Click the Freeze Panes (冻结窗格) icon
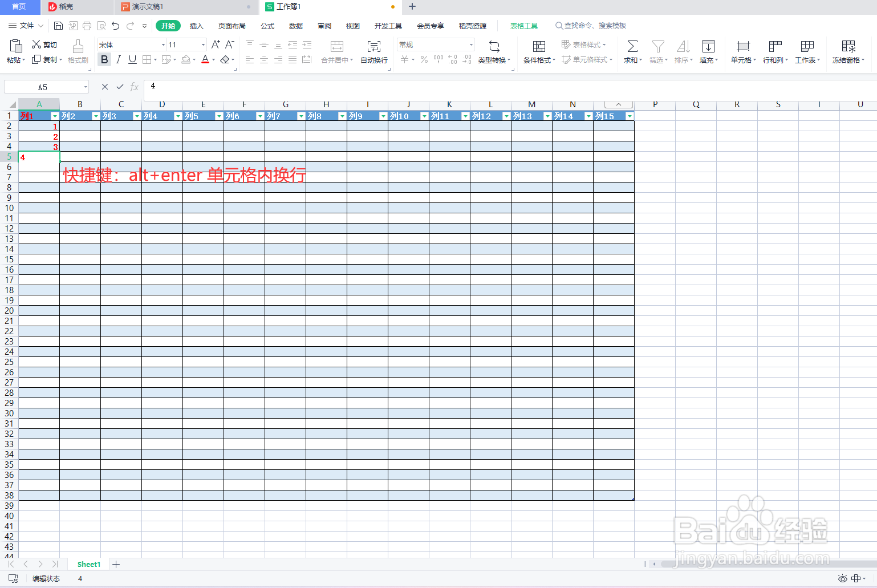This screenshot has width=877, height=588. tap(848, 46)
